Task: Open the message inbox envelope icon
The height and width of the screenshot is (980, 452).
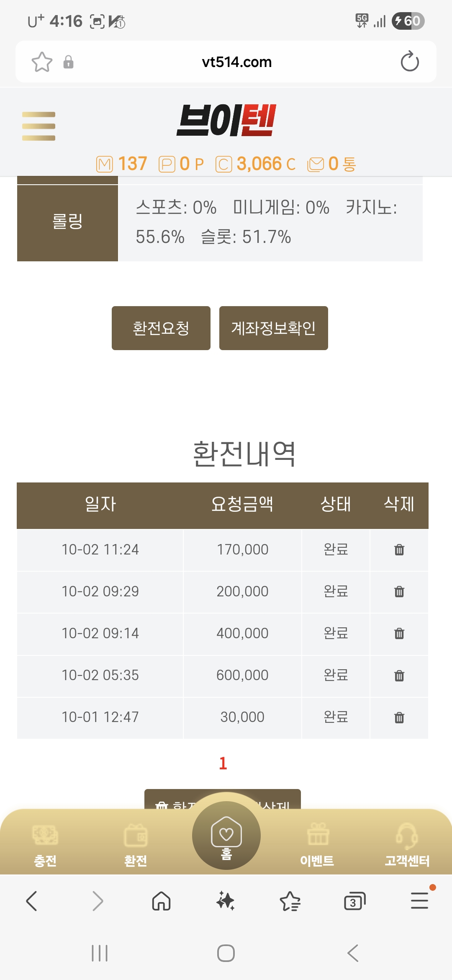Action: (x=316, y=164)
